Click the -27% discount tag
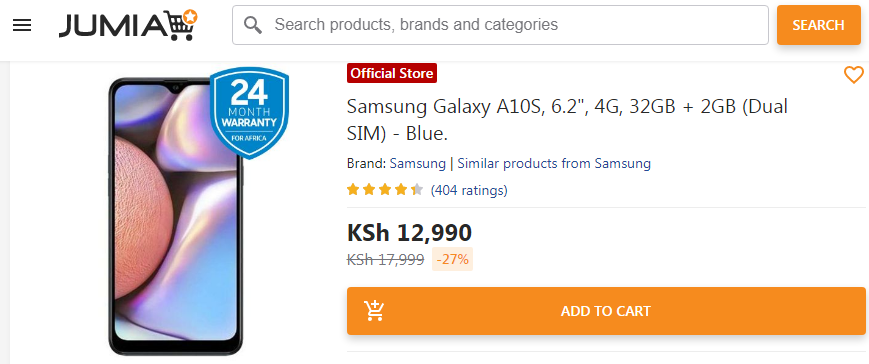The width and height of the screenshot is (869, 364). click(453, 259)
